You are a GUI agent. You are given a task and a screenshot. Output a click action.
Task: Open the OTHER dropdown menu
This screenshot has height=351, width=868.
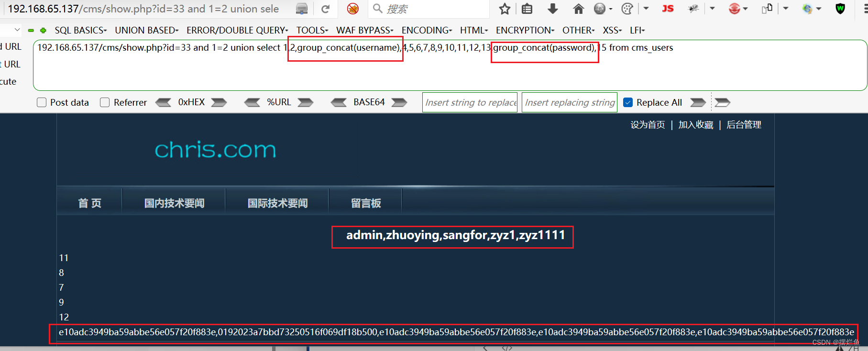coord(578,30)
